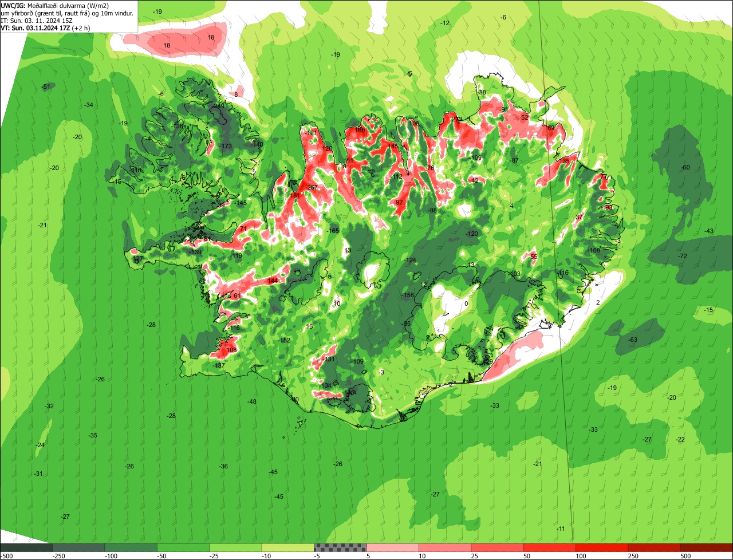Viewport: 733px width, 560px height.
Task: Click the '-136' value on the map
Action: pos(178,126)
